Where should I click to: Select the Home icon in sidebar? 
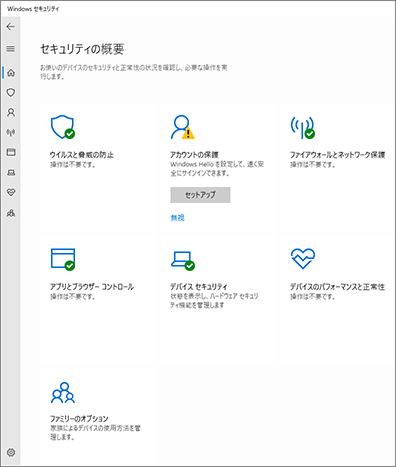pyautogui.click(x=11, y=73)
